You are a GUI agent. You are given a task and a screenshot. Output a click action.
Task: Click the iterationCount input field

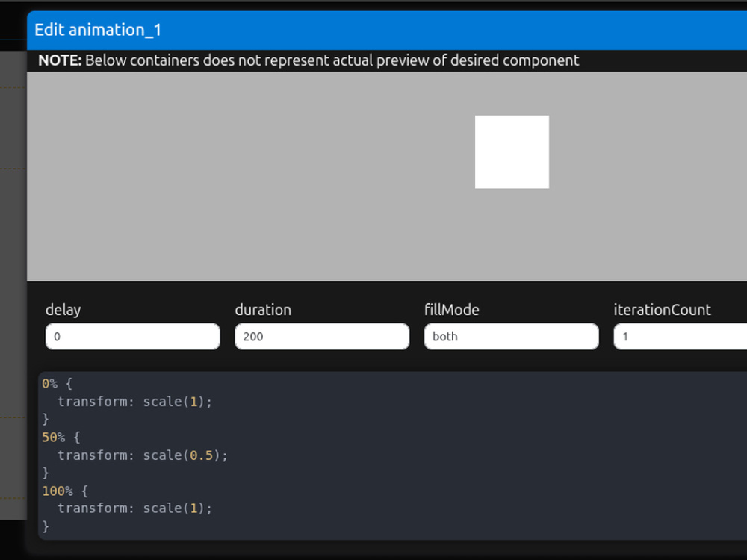coord(681,337)
